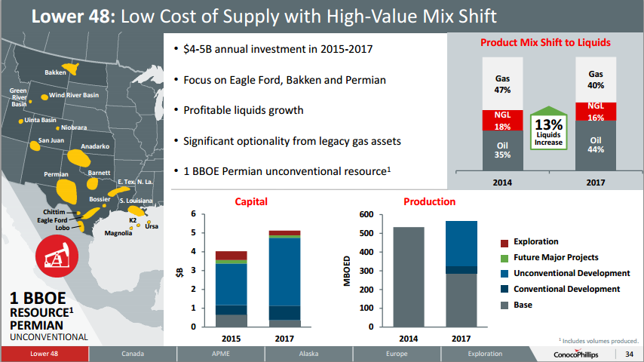
Task: Click the Capital chart title
Action: coord(251,202)
